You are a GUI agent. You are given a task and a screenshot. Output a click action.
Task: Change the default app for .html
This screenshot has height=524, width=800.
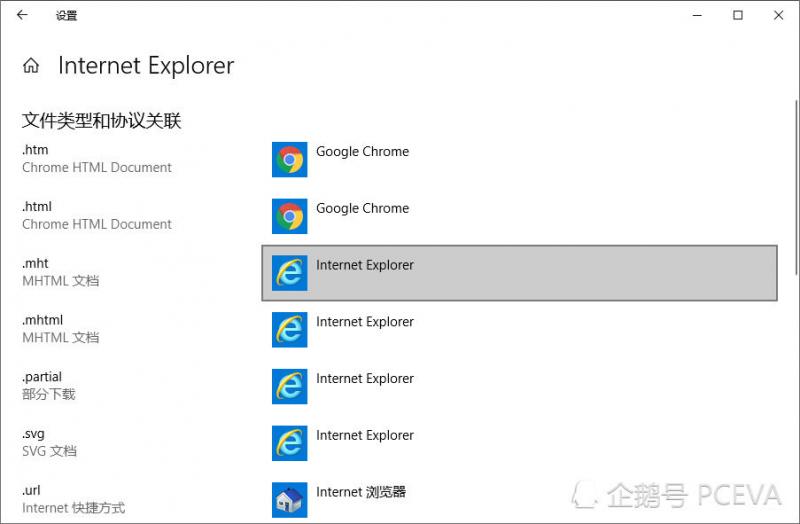coord(362,209)
